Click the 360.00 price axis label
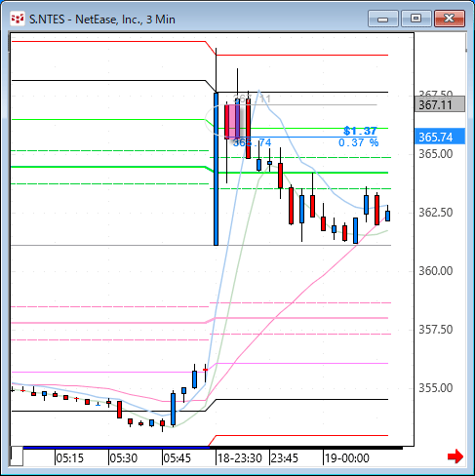 435,271
